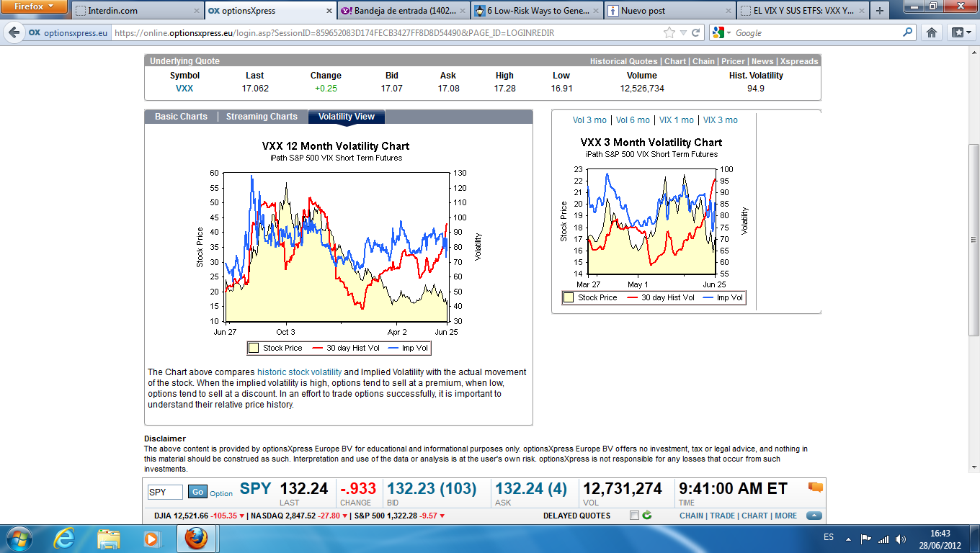
Task: Open the CHART link in quote bar
Action: pos(755,516)
